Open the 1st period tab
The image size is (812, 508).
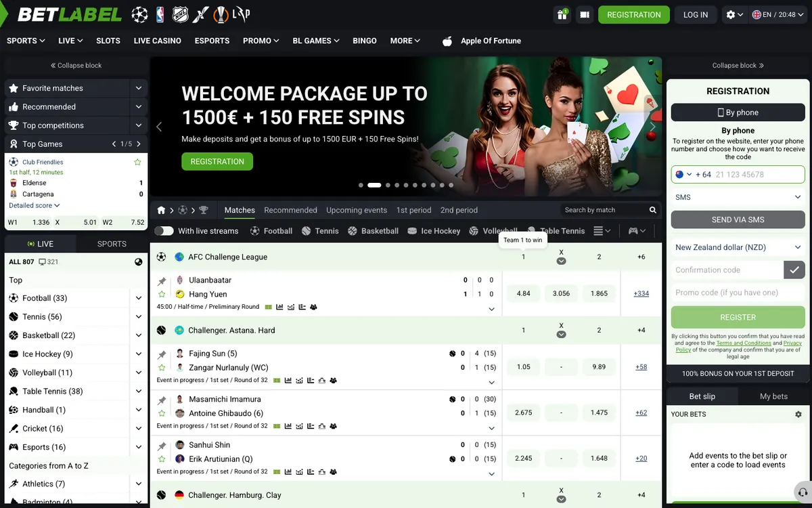413,210
